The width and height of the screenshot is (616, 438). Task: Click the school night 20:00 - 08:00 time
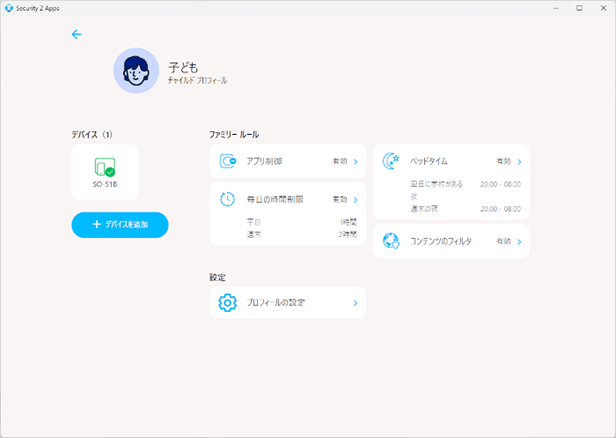point(500,184)
